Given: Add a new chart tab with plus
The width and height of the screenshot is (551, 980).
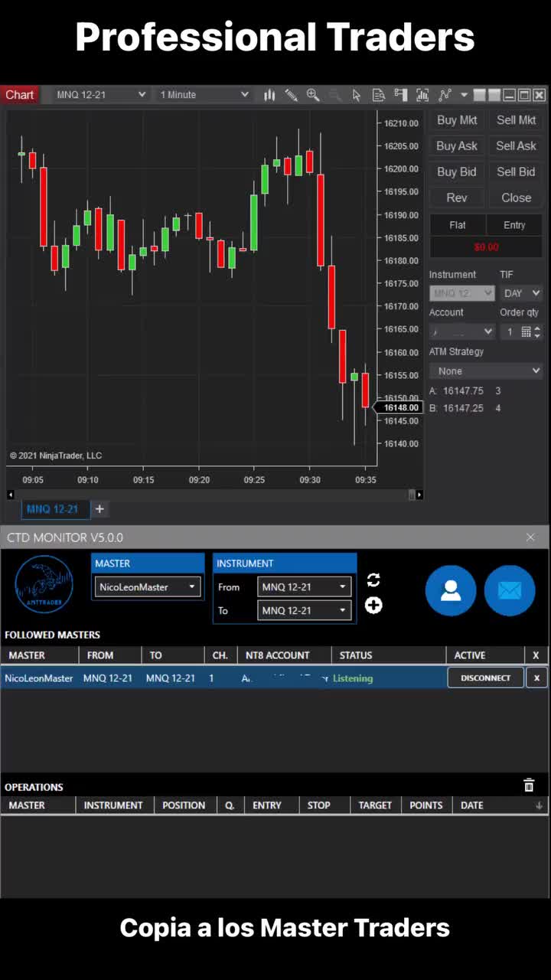Looking at the screenshot, I should (x=99, y=509).
